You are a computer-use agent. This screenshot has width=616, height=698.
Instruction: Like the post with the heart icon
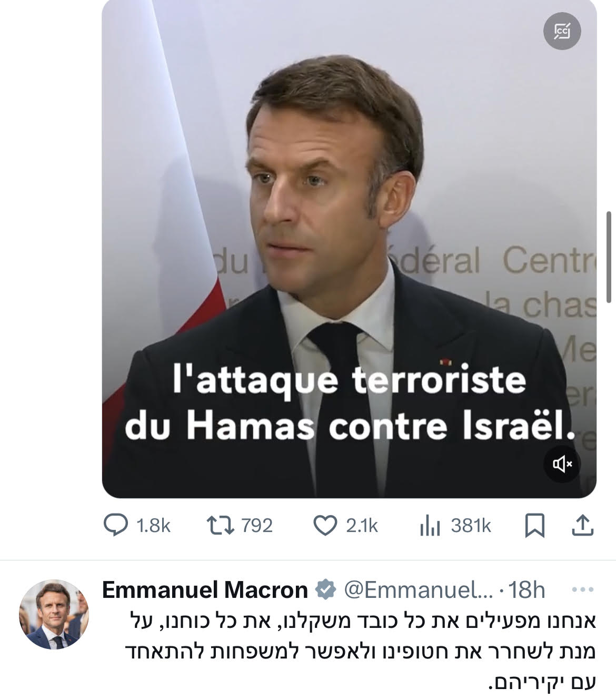(x=325, y=526)
